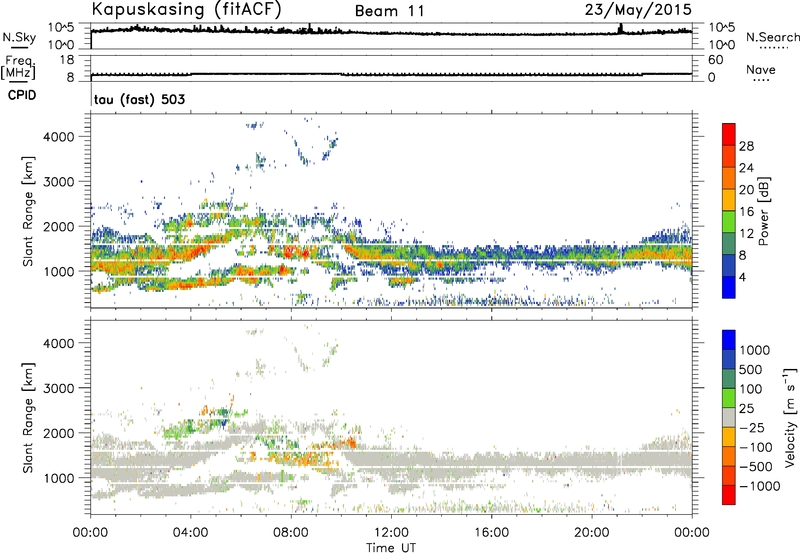Pick the red top segment of Power colorbar

(729, 134)
